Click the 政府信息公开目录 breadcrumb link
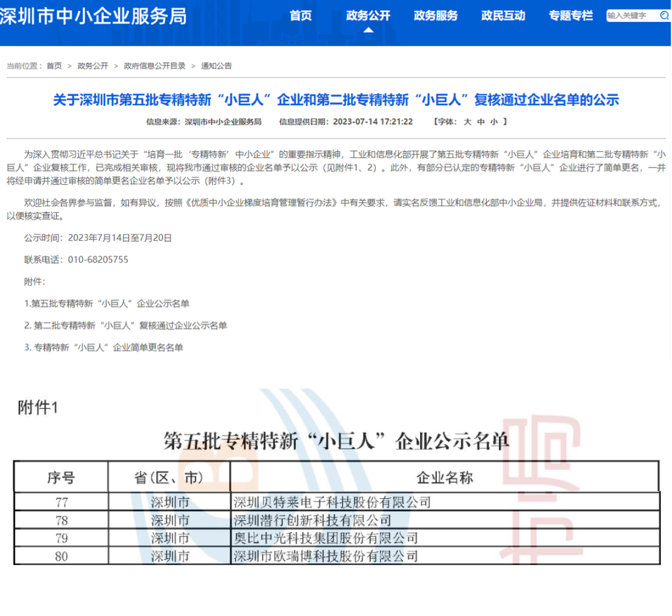672x616 pixels. click(155, 65)
